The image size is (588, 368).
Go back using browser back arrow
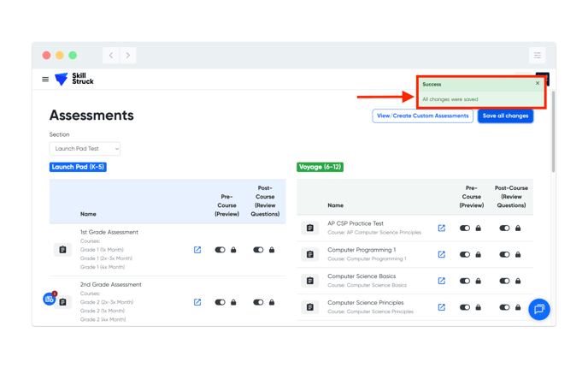pyautogui.click(x=111, y=56)
